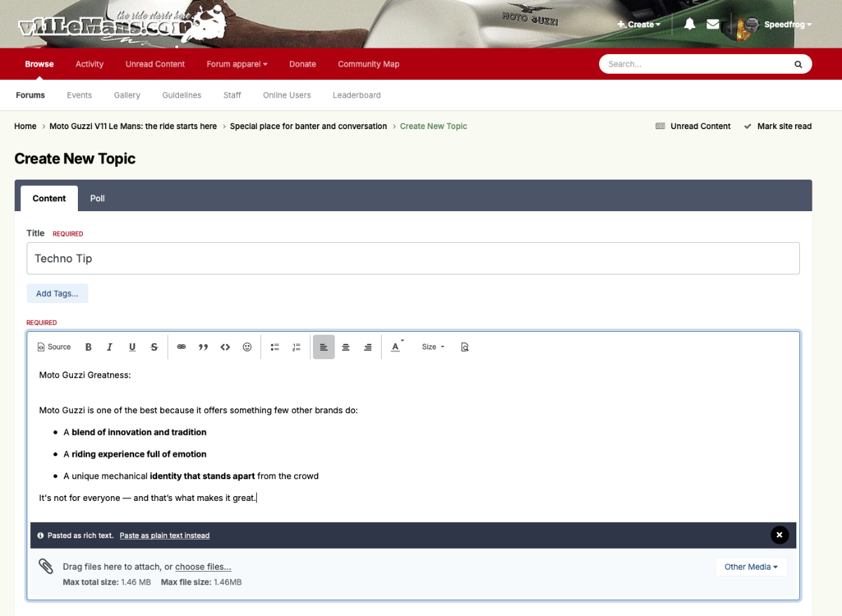Open the emoji picker
Image resolution: width=842 pixels, height=616 pixels.
247,347
